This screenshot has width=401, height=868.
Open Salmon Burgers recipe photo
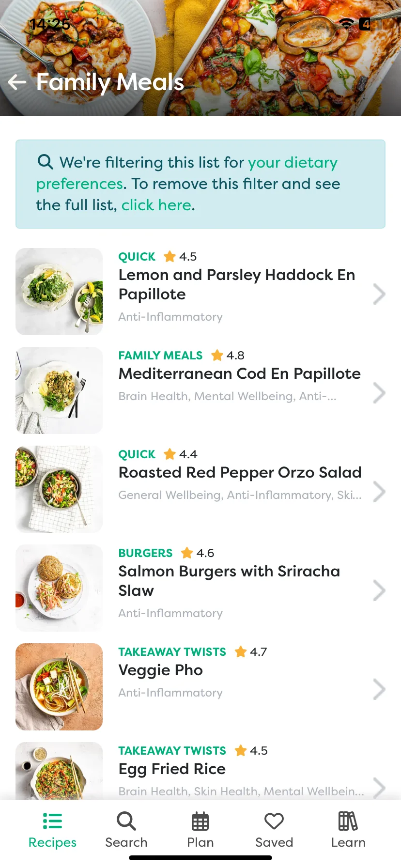tap(59, 588)
